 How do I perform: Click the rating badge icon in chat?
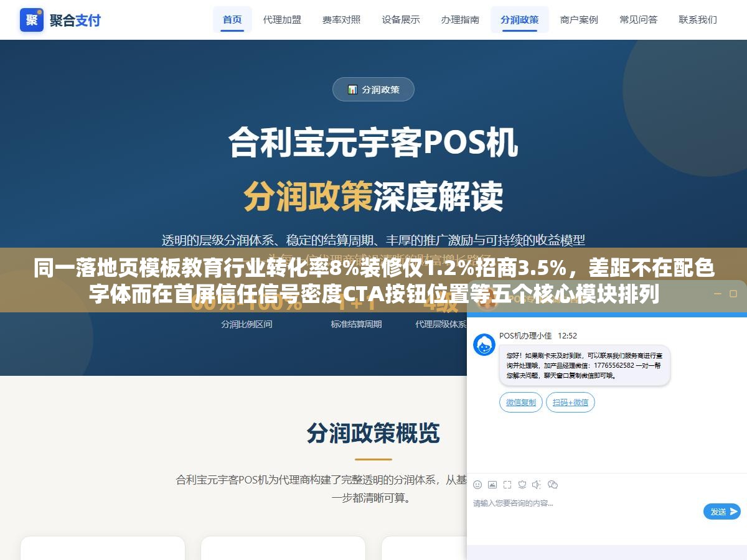click(x=522, y=484)
